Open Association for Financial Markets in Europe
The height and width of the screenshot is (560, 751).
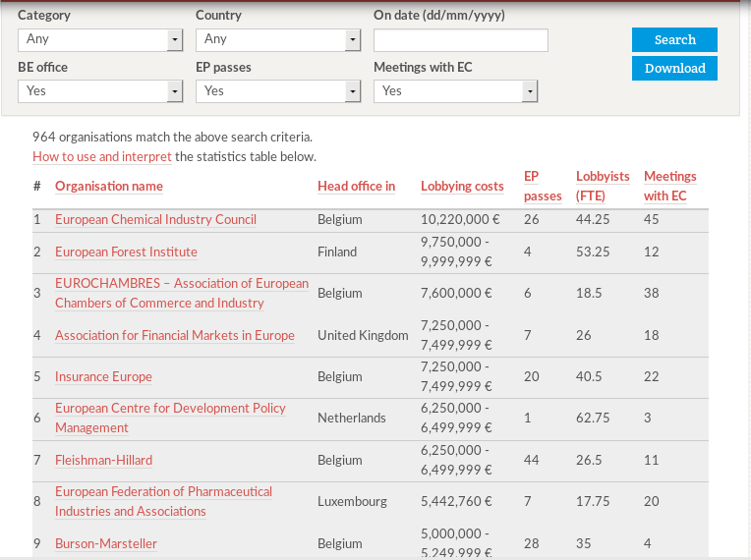pos(175,335)
